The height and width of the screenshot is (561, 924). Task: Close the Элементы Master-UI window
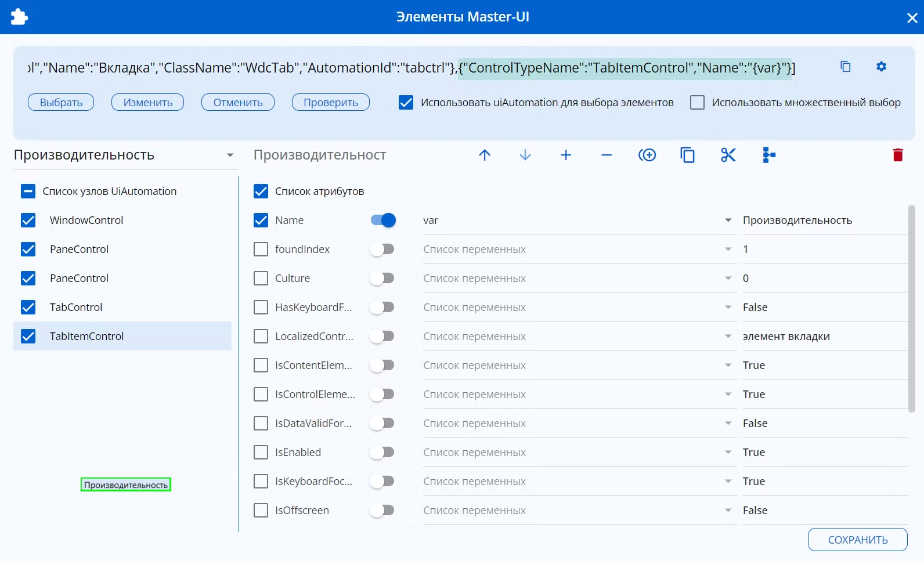pos(912,18)
